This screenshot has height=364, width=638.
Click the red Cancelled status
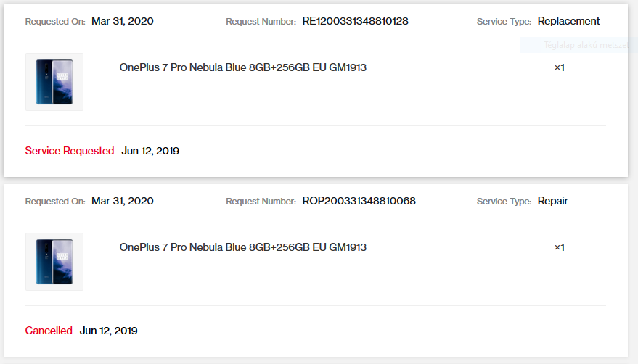coord(49,331)
